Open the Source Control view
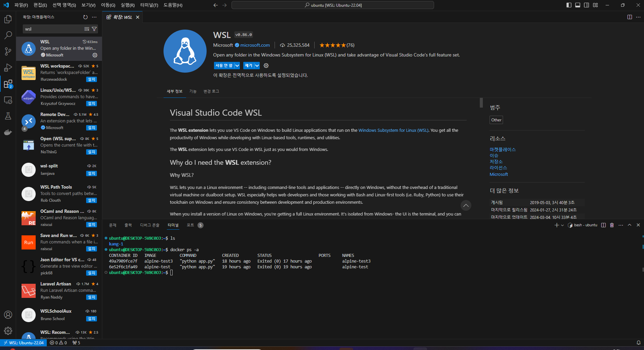 coord(8,51)
